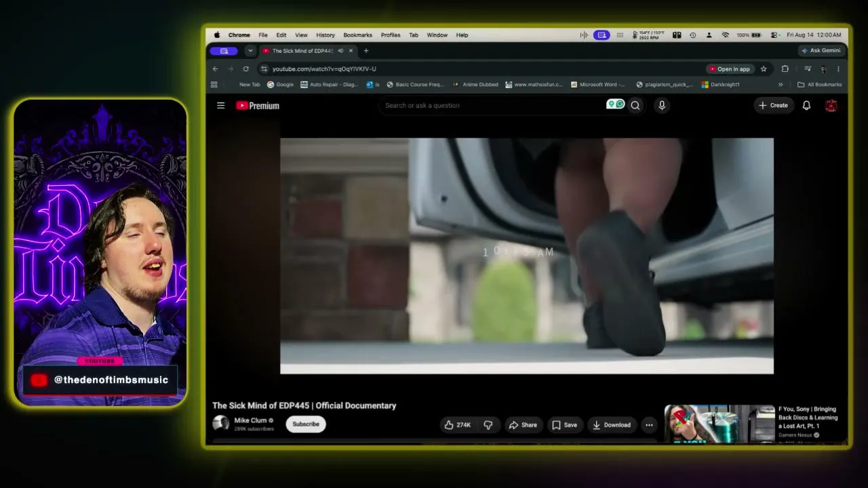
Task: Start voice search with the microphone
Action: click(662, 105)
